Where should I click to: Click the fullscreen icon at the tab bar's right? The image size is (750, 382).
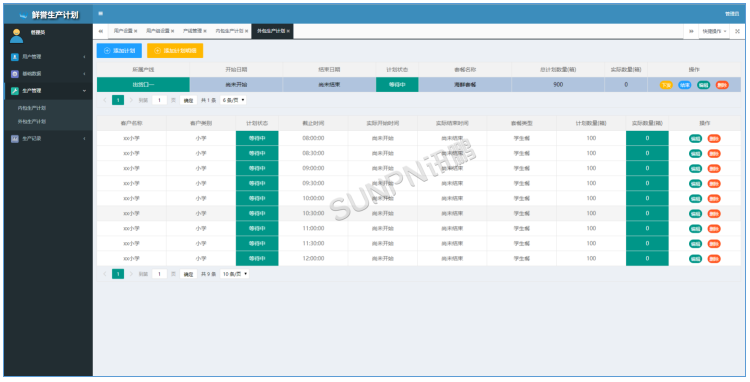pos(737,31)
